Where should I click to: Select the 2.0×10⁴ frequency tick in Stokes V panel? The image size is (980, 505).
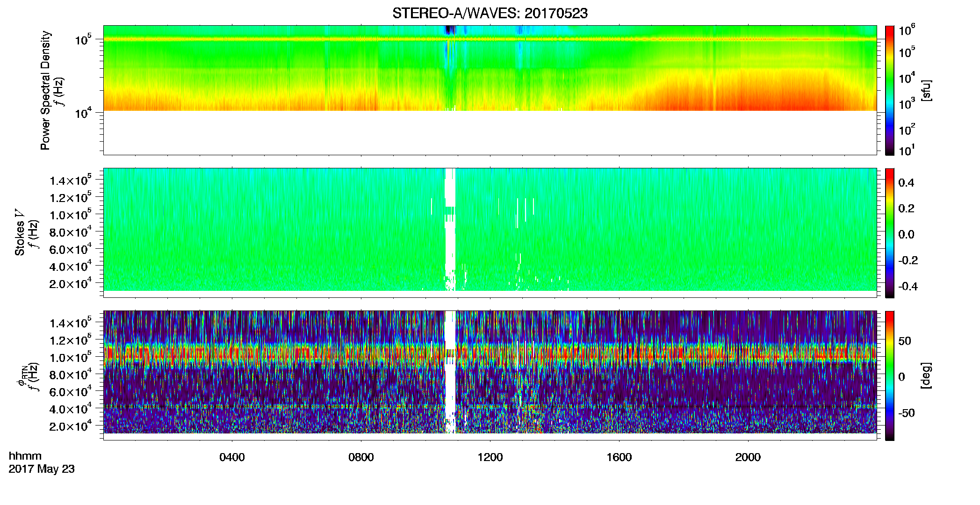coord(71,283)
